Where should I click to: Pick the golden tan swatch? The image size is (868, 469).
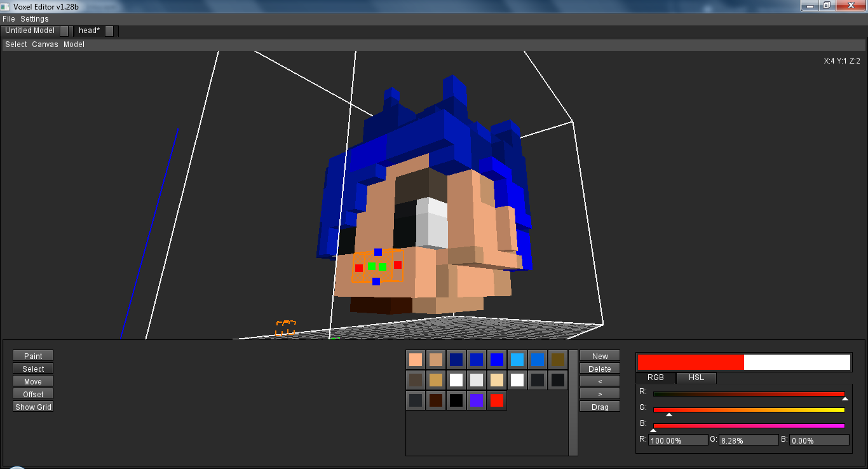pos(436,380)
